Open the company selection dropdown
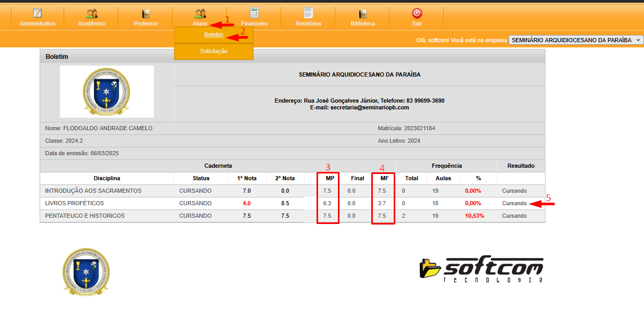 pos(576,40)
